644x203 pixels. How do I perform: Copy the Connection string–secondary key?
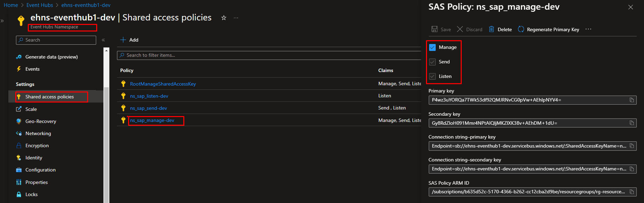pyautogui.click(x=632, y=169)
